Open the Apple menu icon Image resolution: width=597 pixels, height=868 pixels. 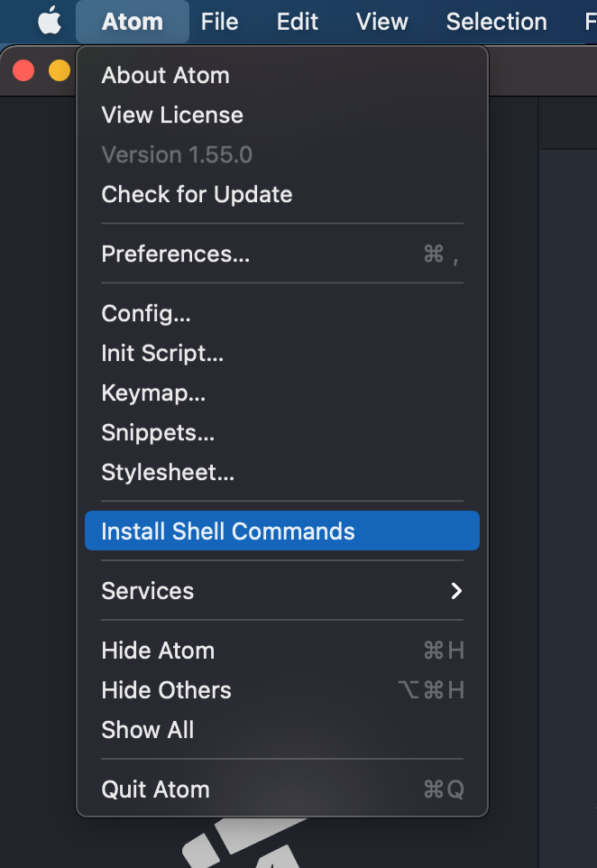tap(49, 22)
